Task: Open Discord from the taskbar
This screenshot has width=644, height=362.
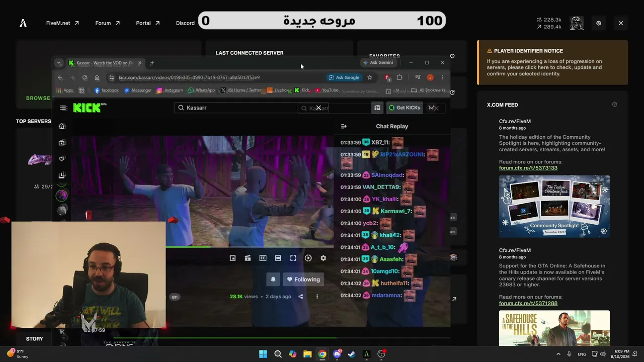Action: (x=337, y=354)
